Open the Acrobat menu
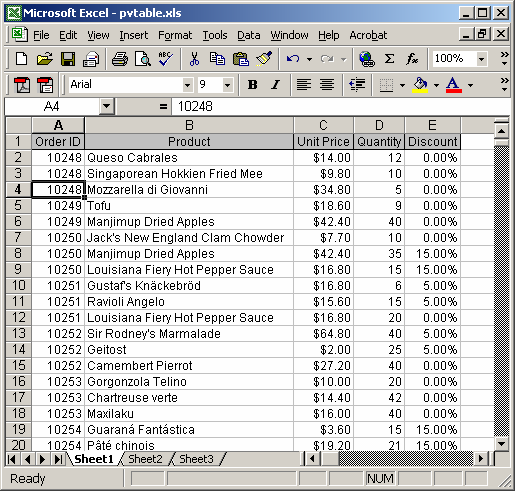This screenshot has height=491, width=515. [368, 35]
